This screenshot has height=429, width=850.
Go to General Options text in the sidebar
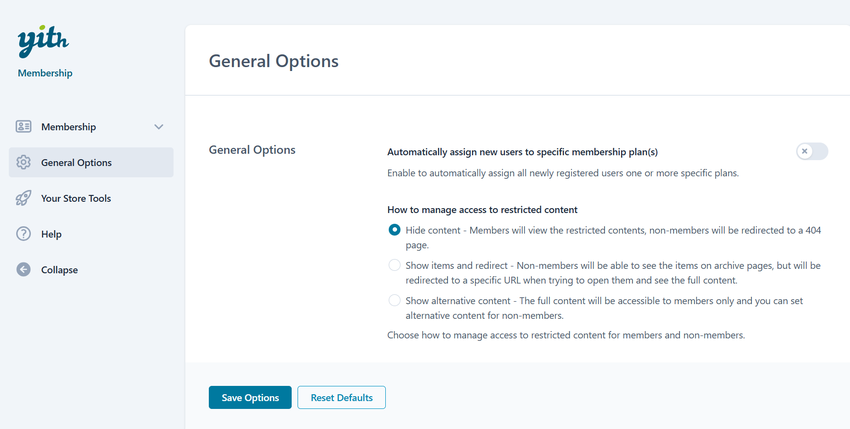pyautogui.click(x=76, y=163)
